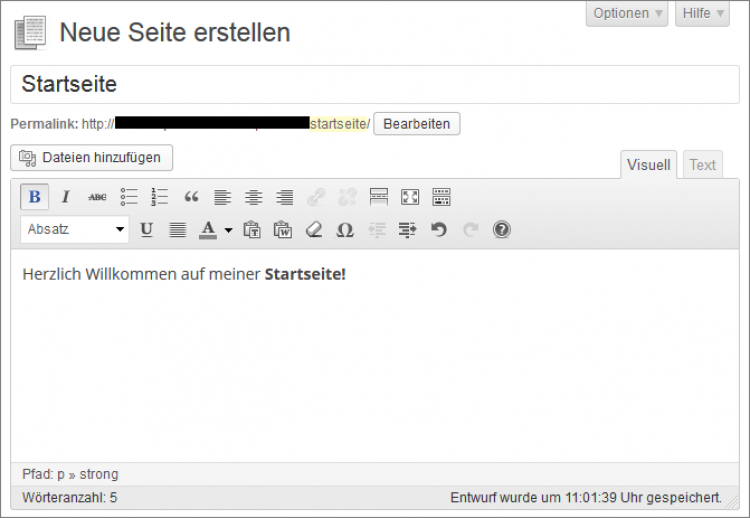Toggle underline formatting

146,230
